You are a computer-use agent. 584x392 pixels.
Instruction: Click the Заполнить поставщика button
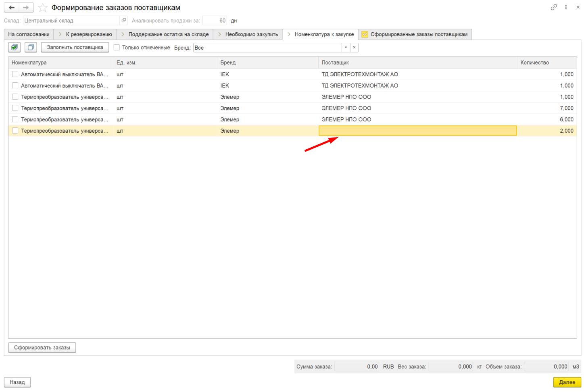[75, 48]
